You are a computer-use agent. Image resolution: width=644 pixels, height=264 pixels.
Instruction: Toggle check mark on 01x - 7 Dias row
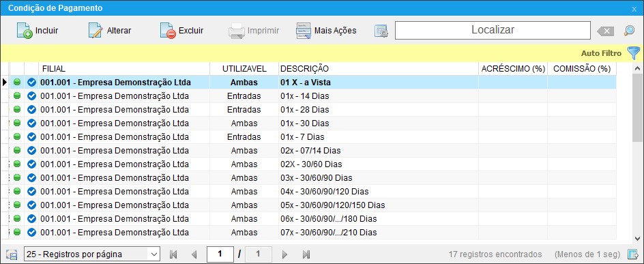31,136
